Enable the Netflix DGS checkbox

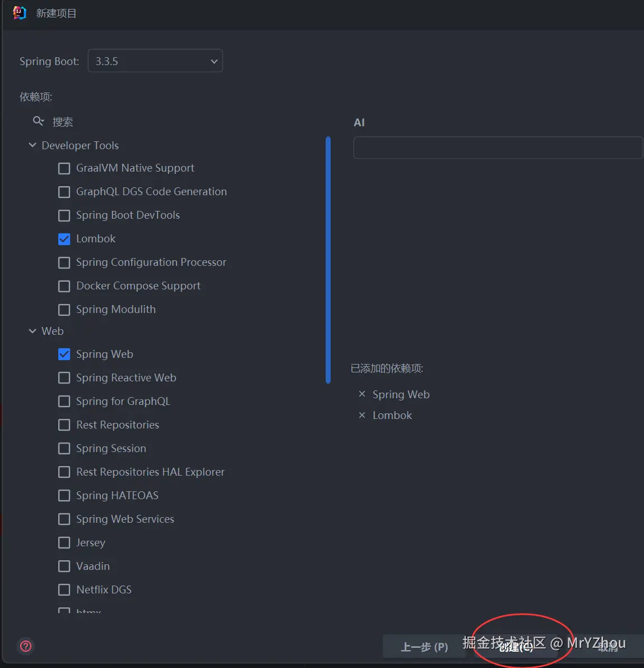(64, 589)
